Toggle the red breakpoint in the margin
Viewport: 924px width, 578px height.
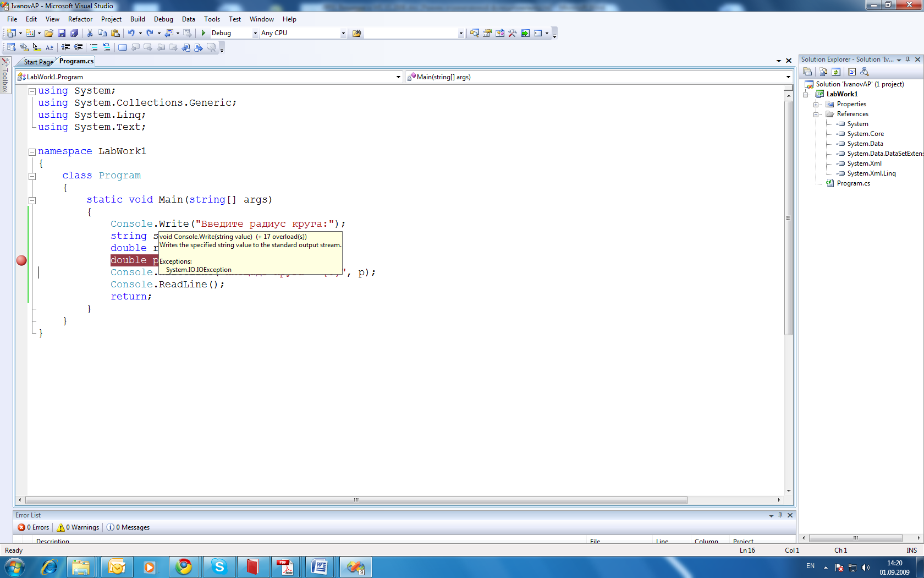point(21,260)
